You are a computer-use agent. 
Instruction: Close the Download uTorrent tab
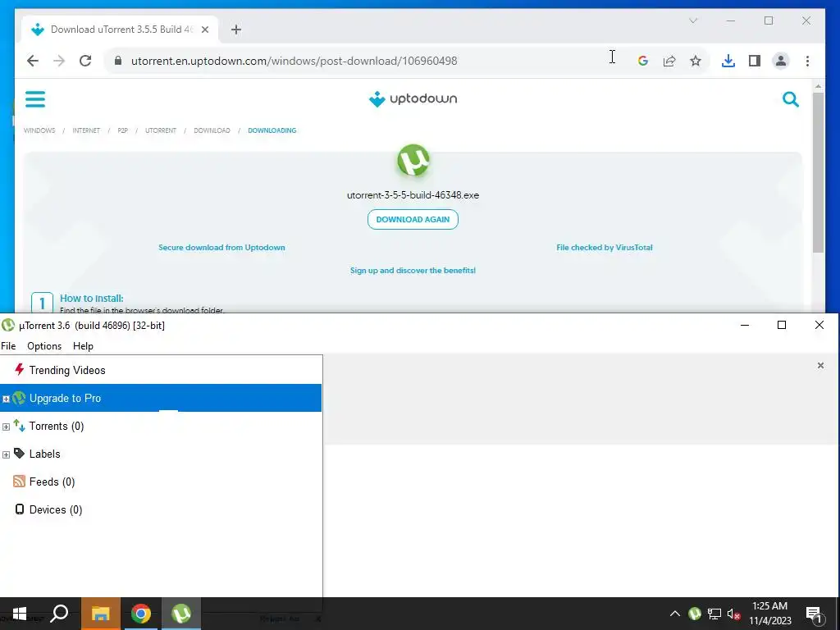click(x=204, y=30)
